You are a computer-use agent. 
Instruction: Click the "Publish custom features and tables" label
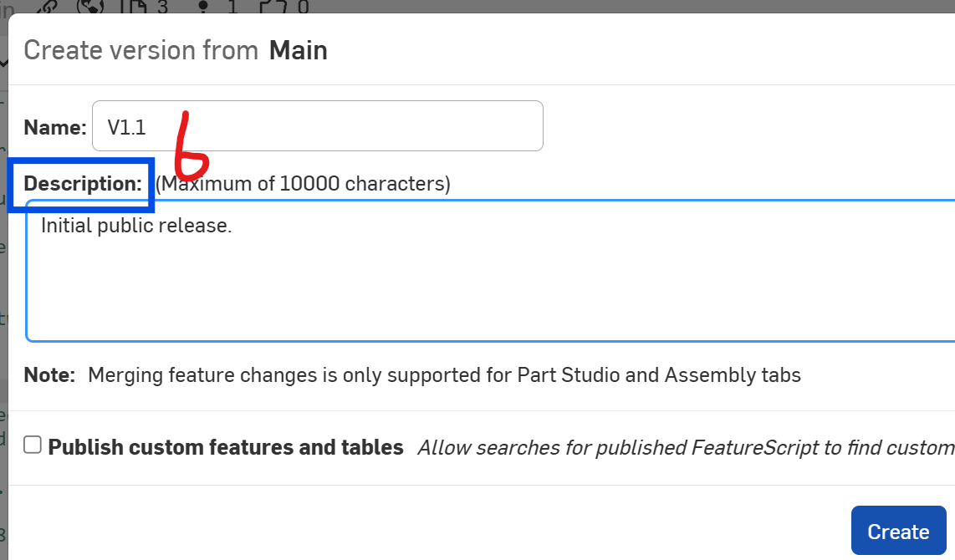tap(226, 447)
